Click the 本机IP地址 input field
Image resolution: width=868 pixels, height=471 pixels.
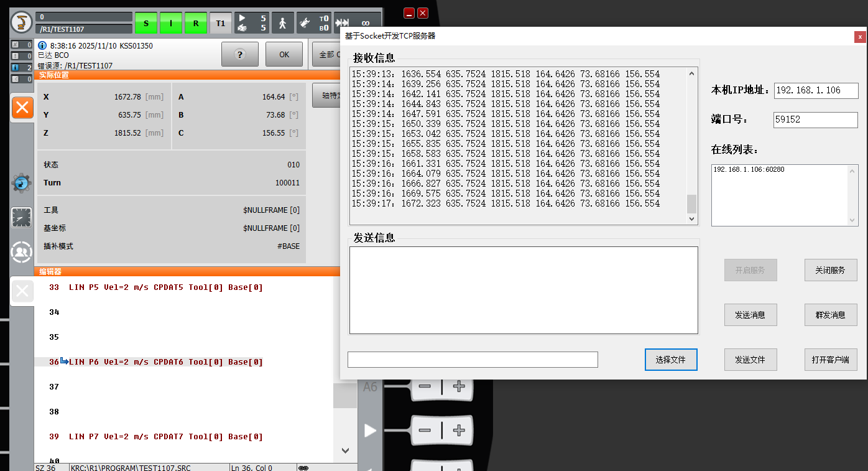[816, 90]
